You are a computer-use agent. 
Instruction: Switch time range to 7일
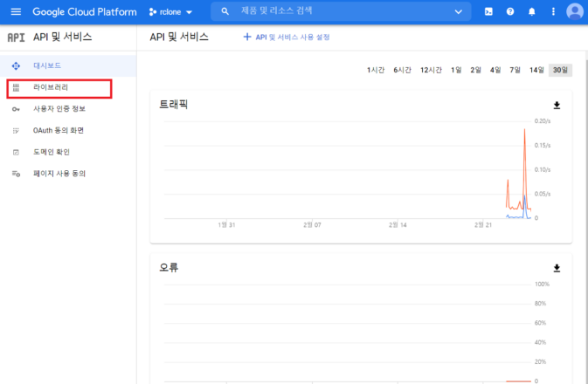[515, 70]
